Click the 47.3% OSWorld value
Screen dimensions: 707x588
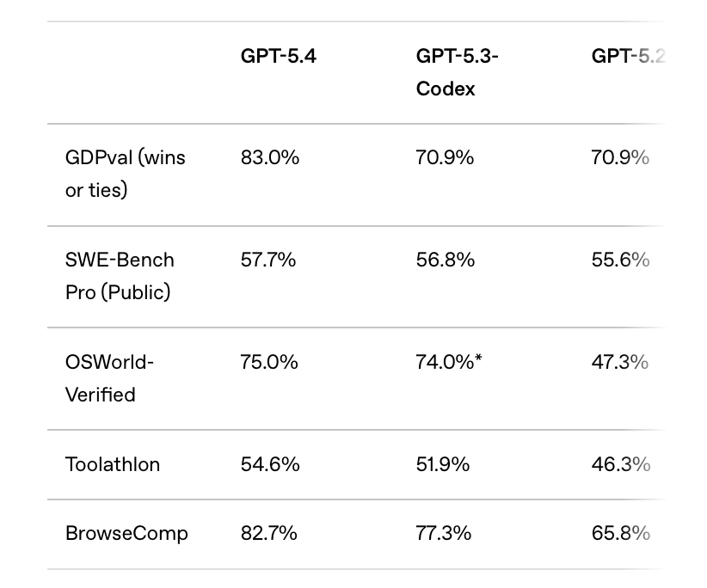(620, 362)
